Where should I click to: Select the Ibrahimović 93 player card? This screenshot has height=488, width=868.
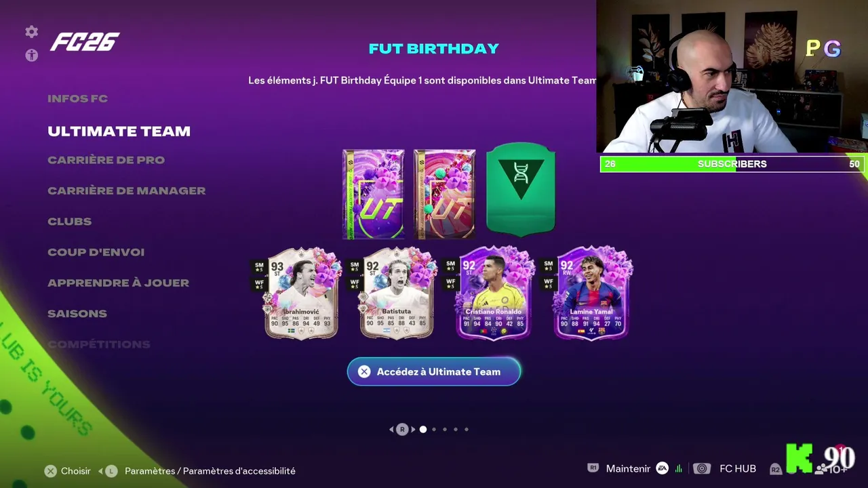pos(301,293)
